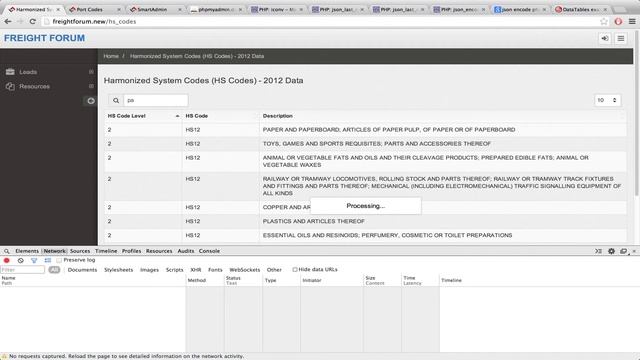Open the Profiles DevTools tab
640x360 pixels.
131,251
